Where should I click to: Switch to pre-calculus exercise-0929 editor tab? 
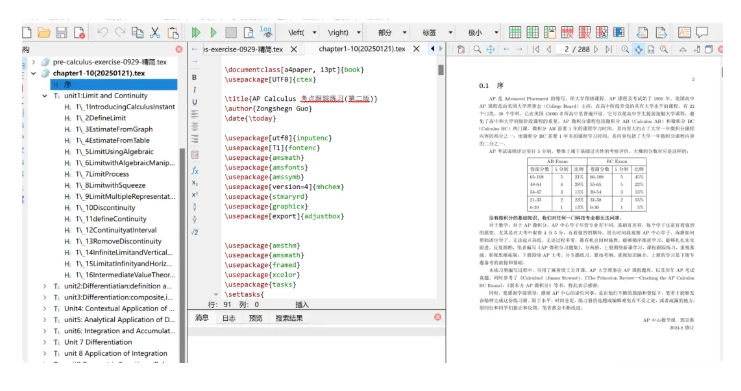pyautogui.click(x=243, y=49)
